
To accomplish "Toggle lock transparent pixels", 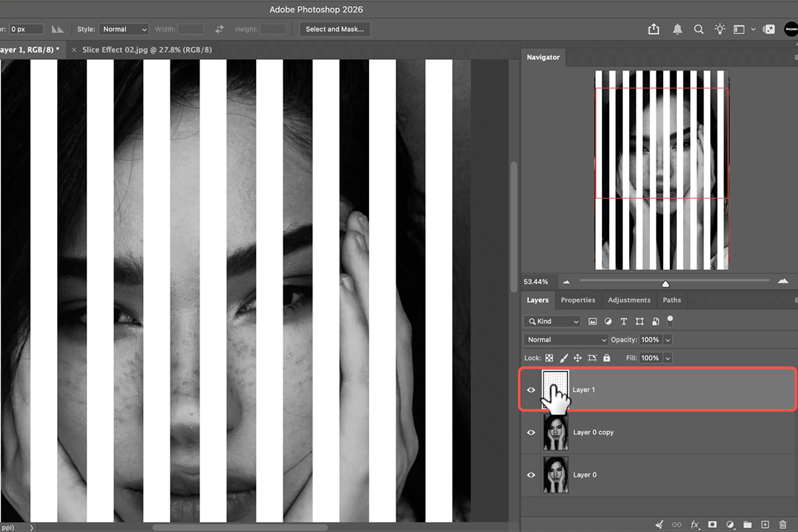I will point(549,358).
